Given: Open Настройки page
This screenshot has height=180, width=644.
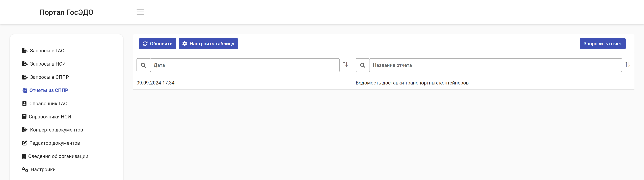Looking at the screenshot, I should coord(43,169).
